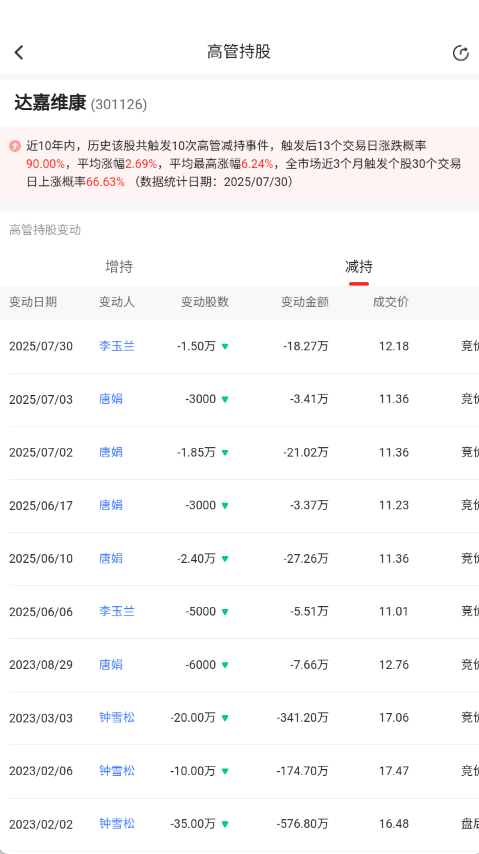The height and width of the screenshot is (854, 479).
Task: Click the stock name 达嘉维康
Action: coord(50,103)
